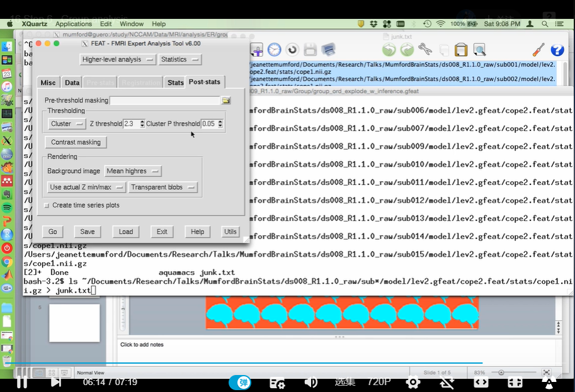The height and width of the screenshot is (392, 575).
Task: Click the Utils button in FEAT
Action: (x=231, y=232)
